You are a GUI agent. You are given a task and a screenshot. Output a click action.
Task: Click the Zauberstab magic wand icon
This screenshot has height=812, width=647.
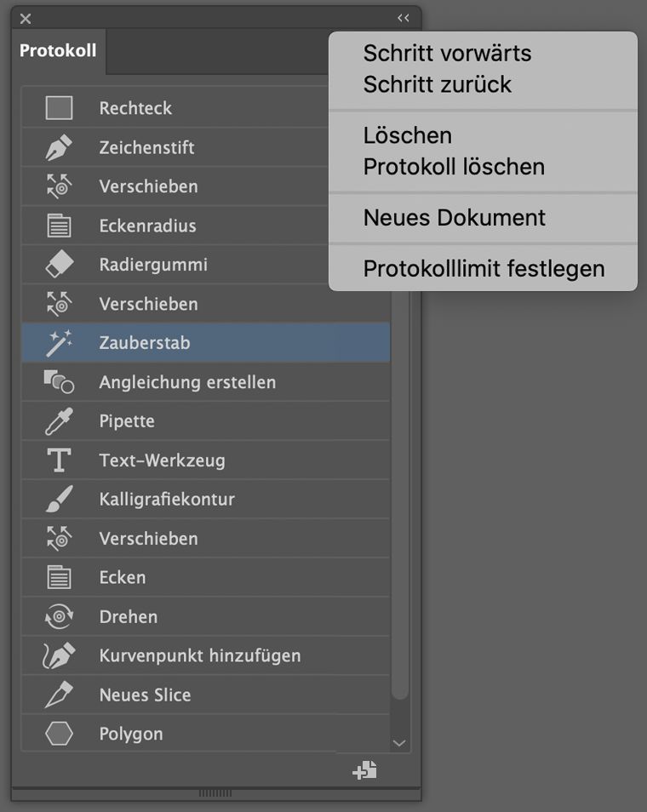click(x=60, y=342)
